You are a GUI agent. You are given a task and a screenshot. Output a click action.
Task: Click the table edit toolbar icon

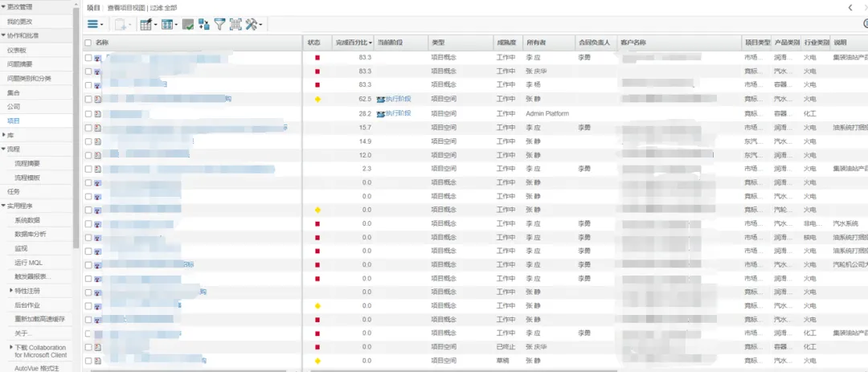point(148,25)
